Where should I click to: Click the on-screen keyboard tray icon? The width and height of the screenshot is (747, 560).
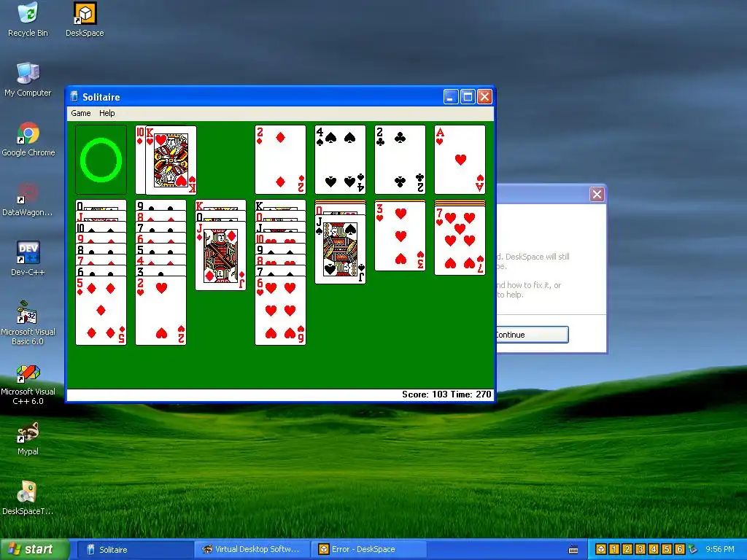[x=573, y=550]
